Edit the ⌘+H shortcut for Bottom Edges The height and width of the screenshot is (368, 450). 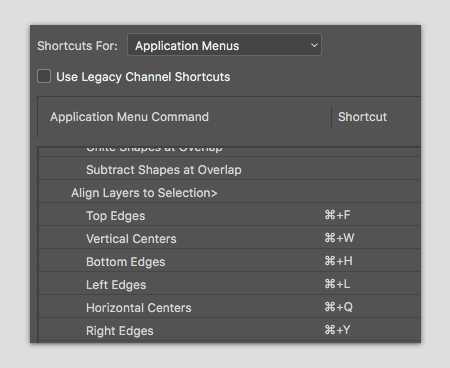(x=338, y=261)
